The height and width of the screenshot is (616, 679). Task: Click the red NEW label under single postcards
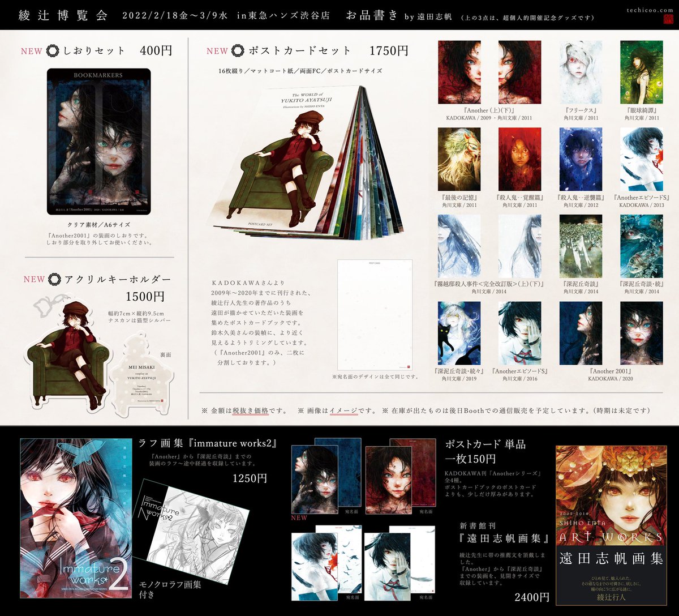299,517
